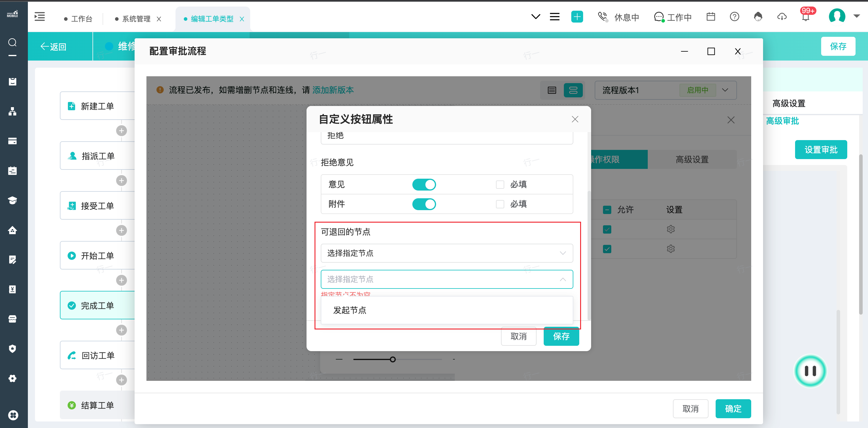
Task: Open settings gear in sidebar
Action: (12, 378)
